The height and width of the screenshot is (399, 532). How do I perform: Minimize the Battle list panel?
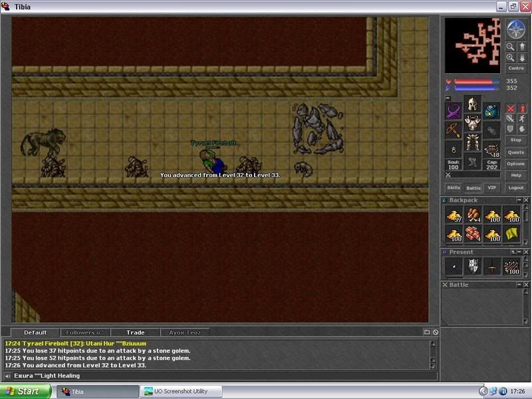(519, 285)
